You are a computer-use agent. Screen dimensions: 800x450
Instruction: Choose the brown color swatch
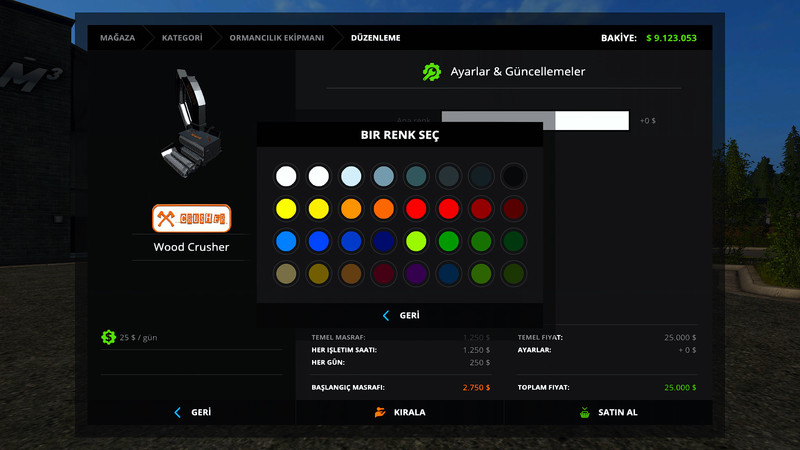tap(351, 273)
